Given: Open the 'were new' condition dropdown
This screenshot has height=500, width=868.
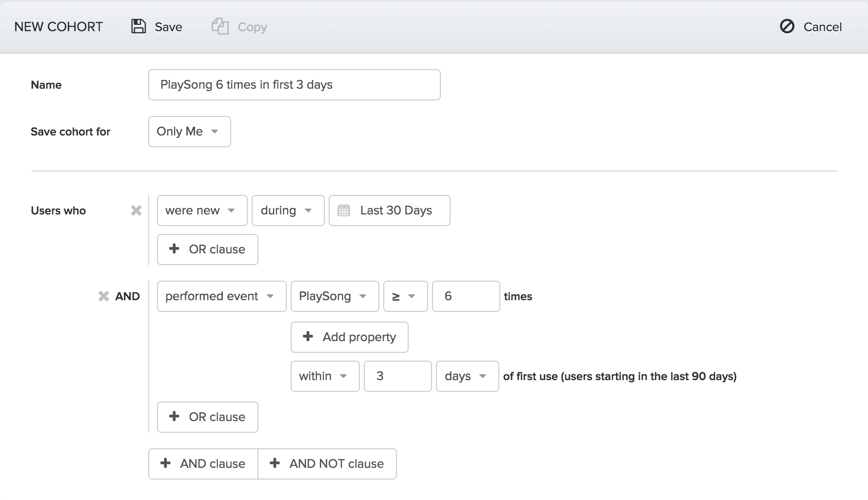Looking at the screenshot, I should (202, 211).
